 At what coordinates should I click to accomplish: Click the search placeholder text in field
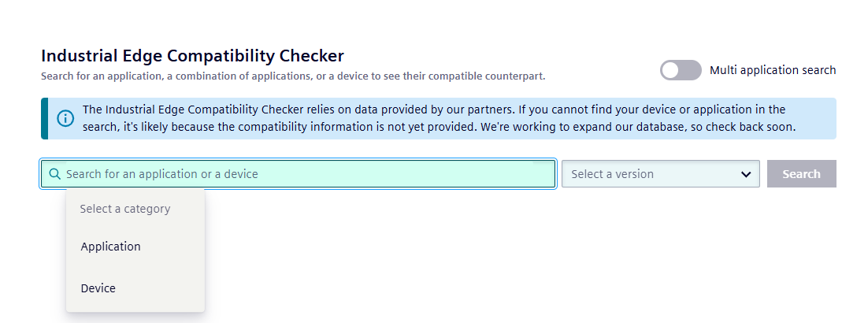pos(162,174)
